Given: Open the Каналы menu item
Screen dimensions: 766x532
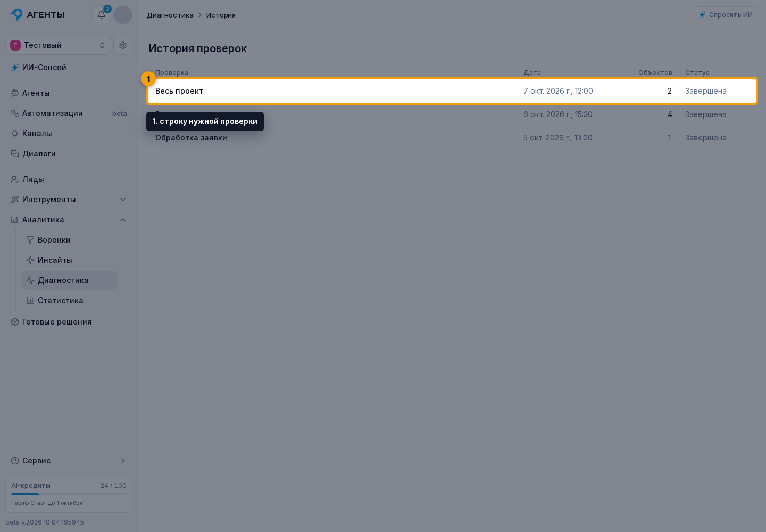Looking at the screenshot, I should pos(69,134).
